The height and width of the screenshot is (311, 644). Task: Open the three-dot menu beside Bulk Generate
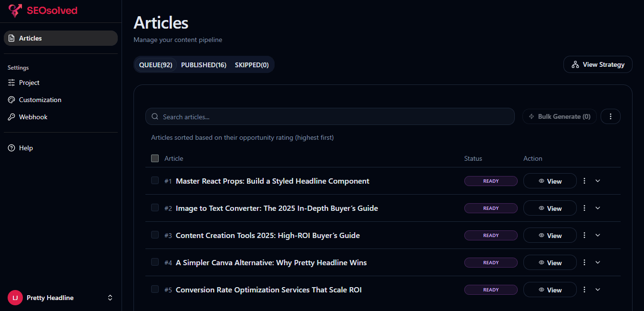(x=610, y=116)
